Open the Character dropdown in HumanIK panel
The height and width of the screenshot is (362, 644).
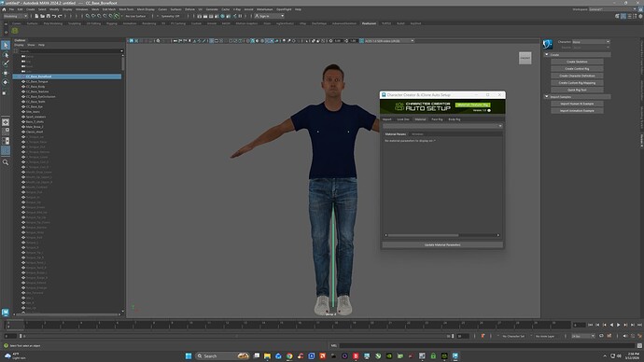coord(591,42)
